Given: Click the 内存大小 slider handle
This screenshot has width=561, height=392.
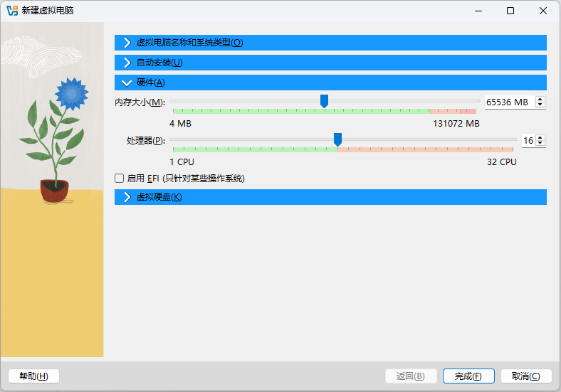Looking at the screenshot, I should (x=324, y=101).
